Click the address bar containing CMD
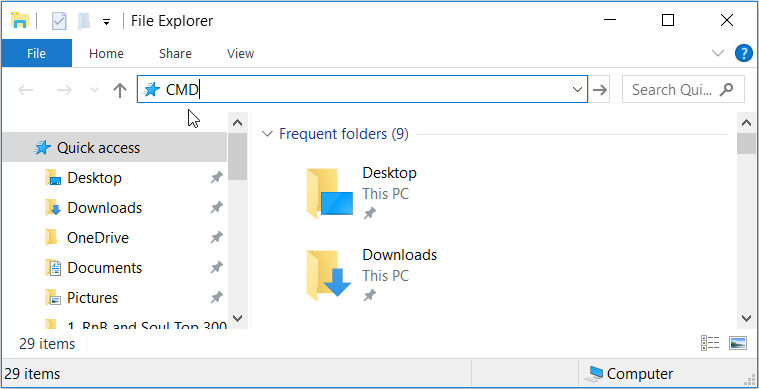This screenshot has height=389, width=759. tap(362, 89)
